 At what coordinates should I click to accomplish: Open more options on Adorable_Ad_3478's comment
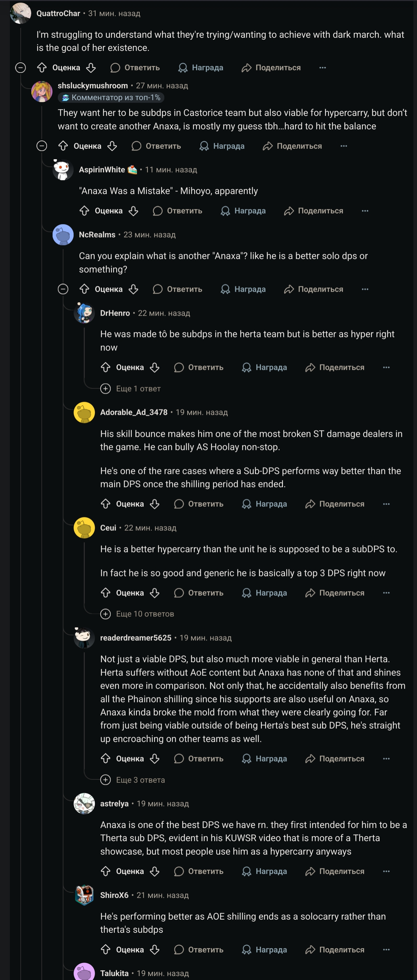[386, 504]
